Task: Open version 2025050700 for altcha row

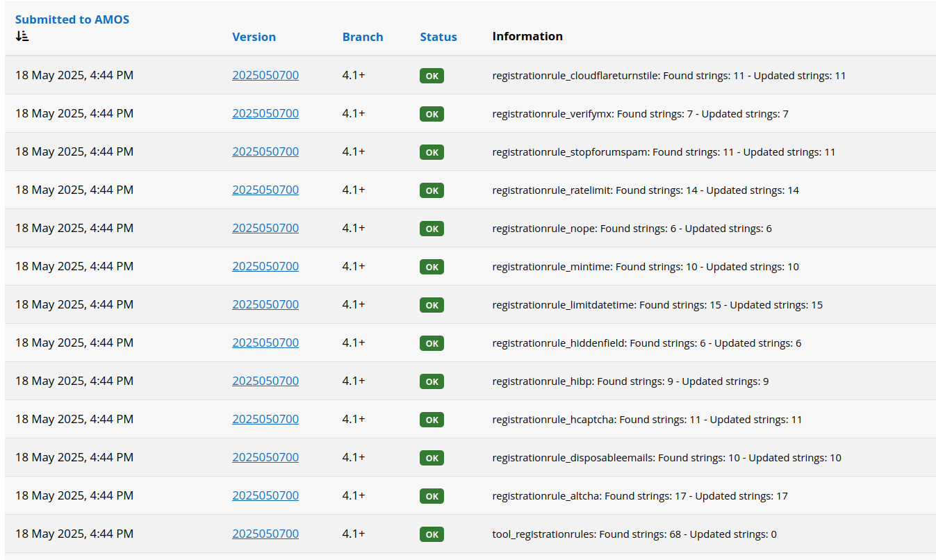Action: (x=265, y=495)
